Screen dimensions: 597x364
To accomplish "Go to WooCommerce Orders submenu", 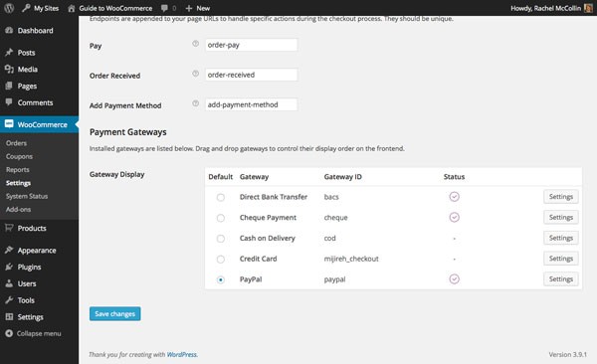I will pos(16,143).
